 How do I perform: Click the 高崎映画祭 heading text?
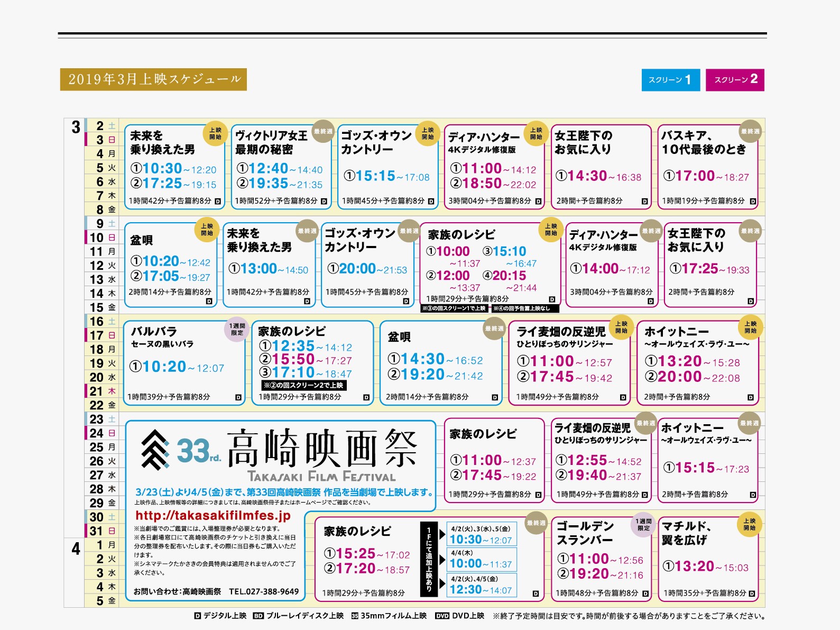coord(322,449)
